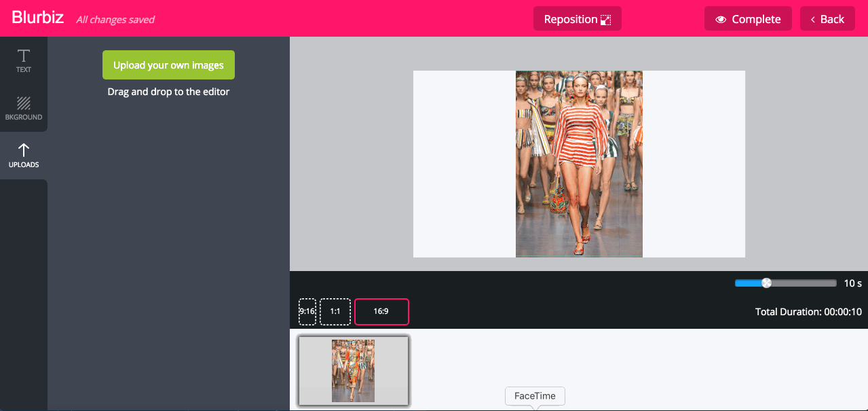Click the 'All changes saved' status text
The width and height of the screenshot is (868, 411).
pos(115,20)
